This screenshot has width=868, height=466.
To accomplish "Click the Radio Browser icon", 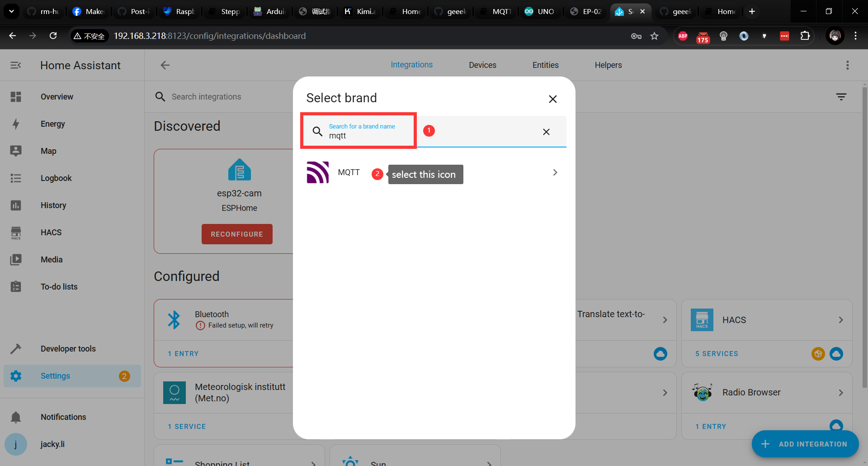I will point(702,393).
